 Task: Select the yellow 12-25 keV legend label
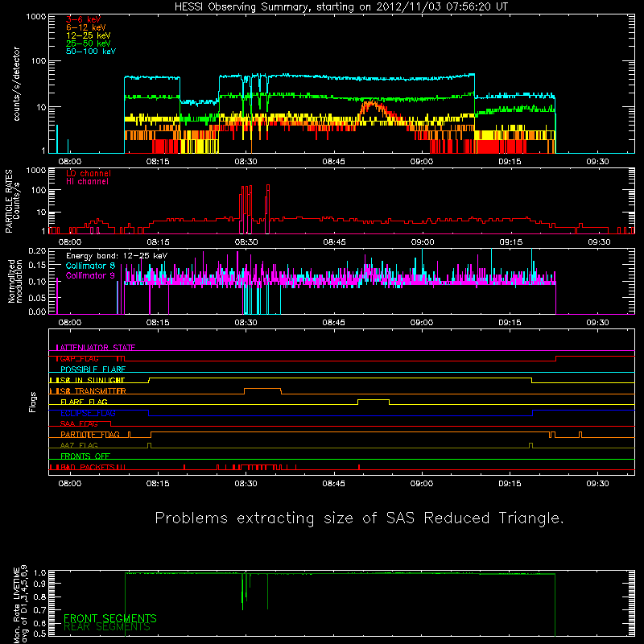point(89,35)
